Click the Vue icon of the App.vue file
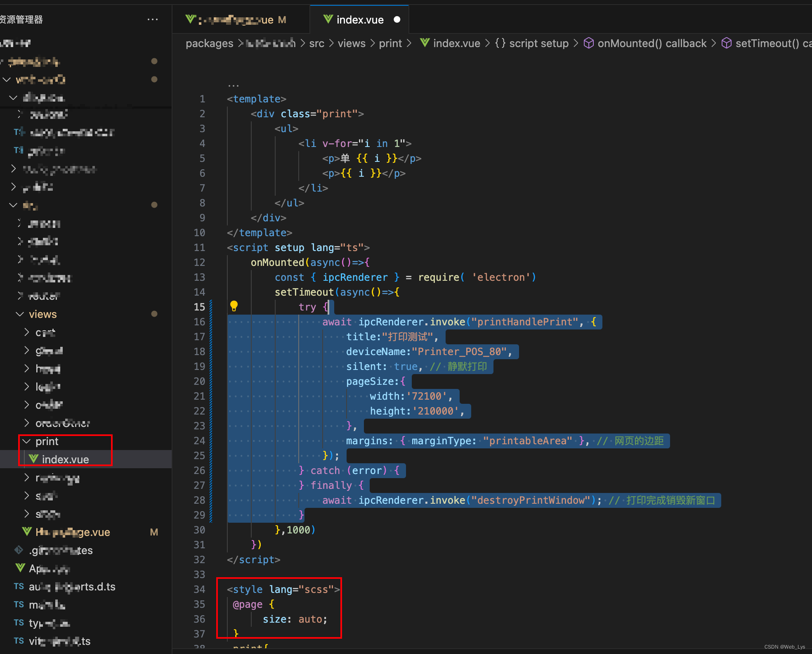Image resolution: width=812 pixels, height=654 pixels. click(20, 568)
